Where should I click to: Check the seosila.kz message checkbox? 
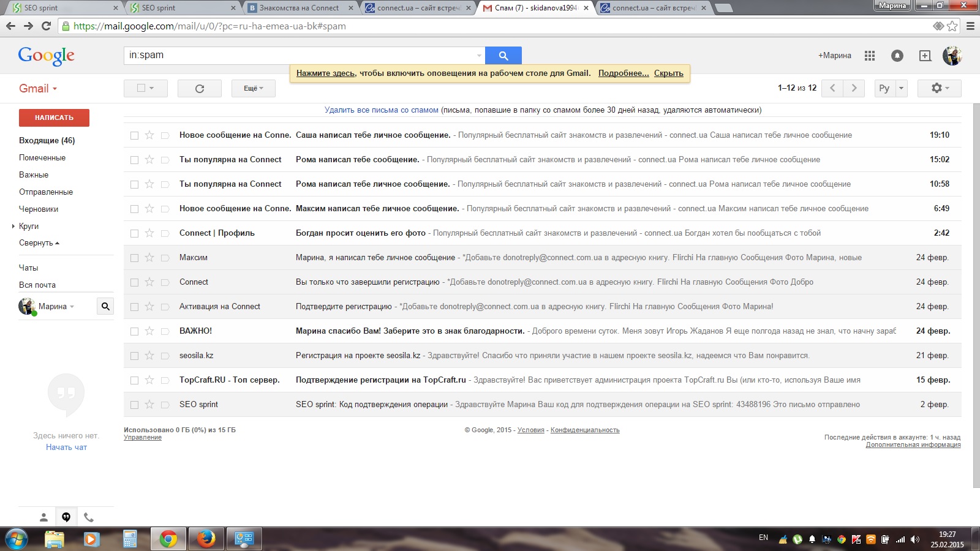click(134, 356)
